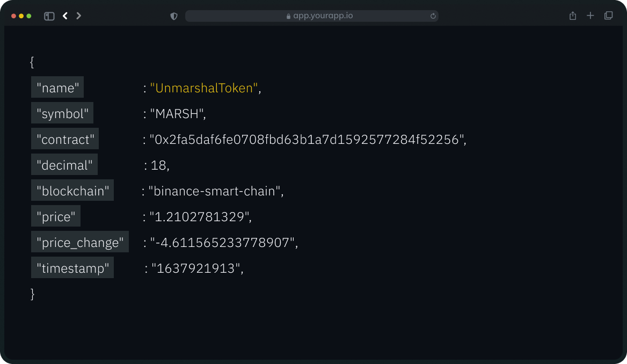Click the "contract" key label
This screenshot has width=627, height=364.
pyautogui.click(x=65, y=140)
